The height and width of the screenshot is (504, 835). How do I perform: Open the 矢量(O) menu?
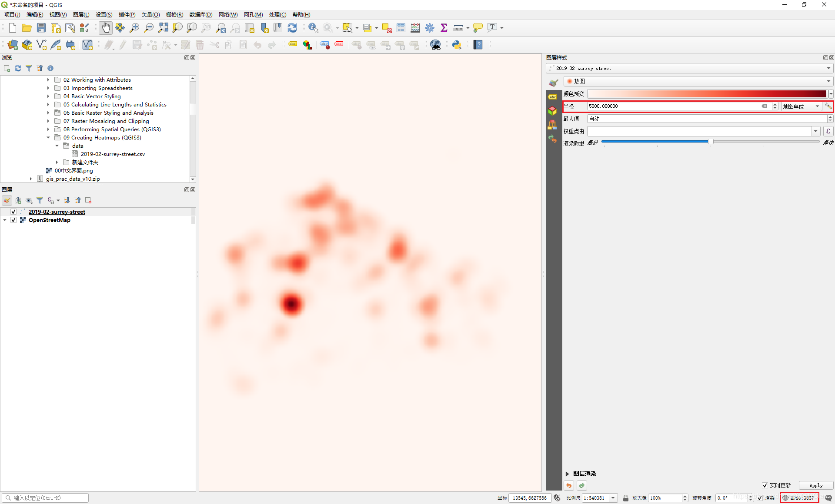coord(150,14)
